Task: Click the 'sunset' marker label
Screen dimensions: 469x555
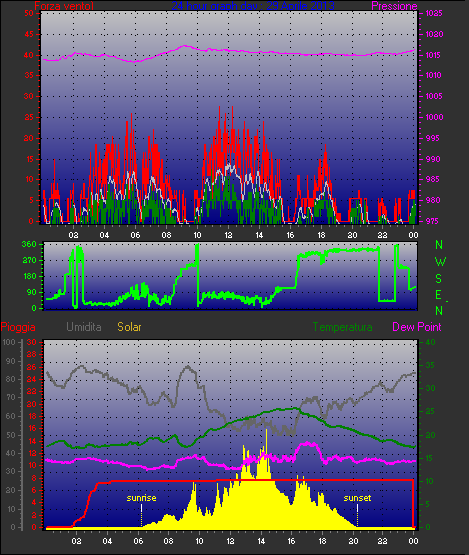Action: (x=357, y=498)
